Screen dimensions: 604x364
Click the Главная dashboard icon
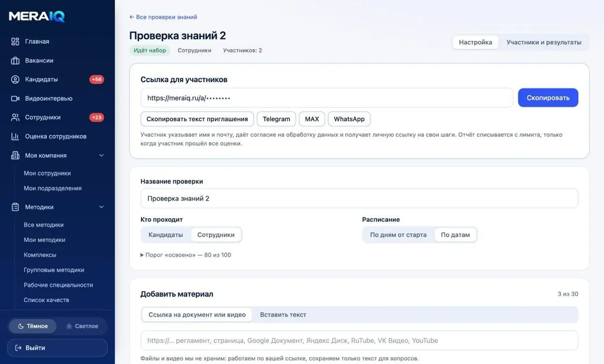click(x=15, y=41)
